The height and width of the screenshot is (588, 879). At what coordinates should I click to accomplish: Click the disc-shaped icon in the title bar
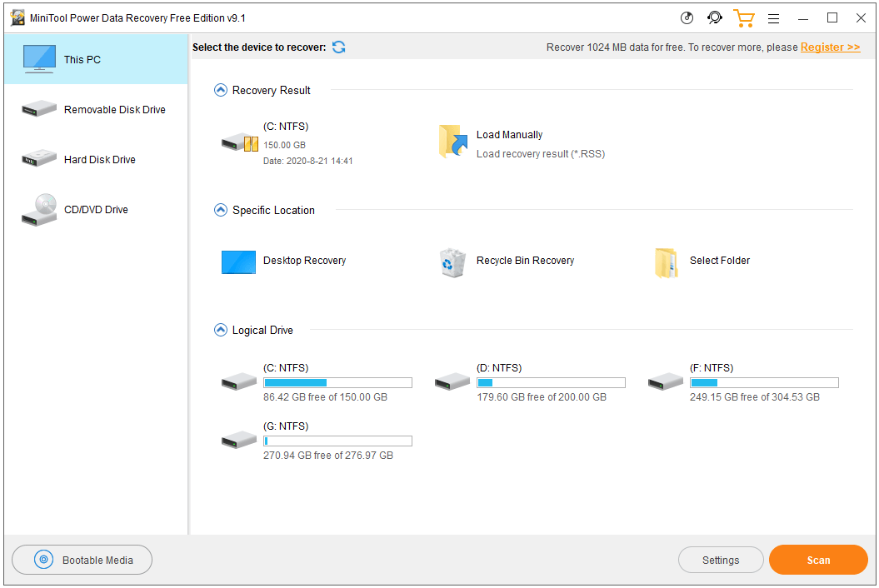pos(685,17)
